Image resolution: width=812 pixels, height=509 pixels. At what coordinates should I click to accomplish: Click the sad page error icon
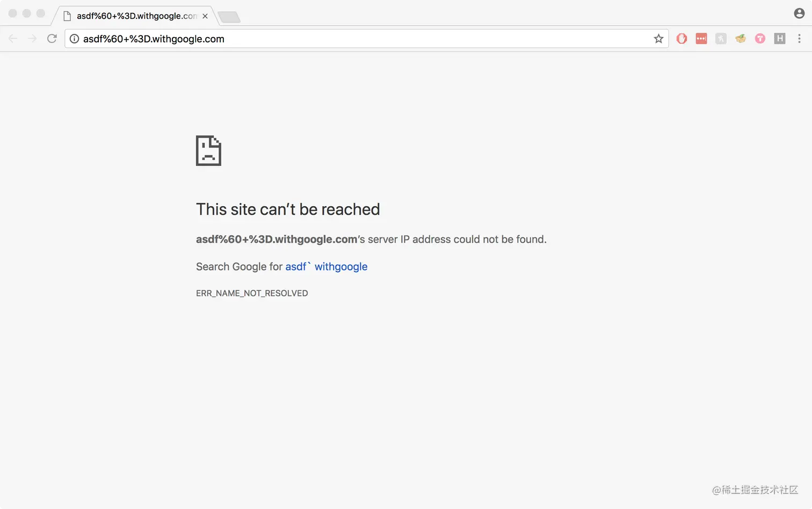point(208,151)
